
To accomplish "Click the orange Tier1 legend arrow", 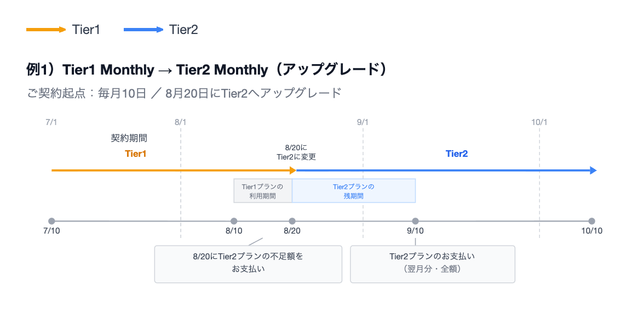I will coord(46,30).
